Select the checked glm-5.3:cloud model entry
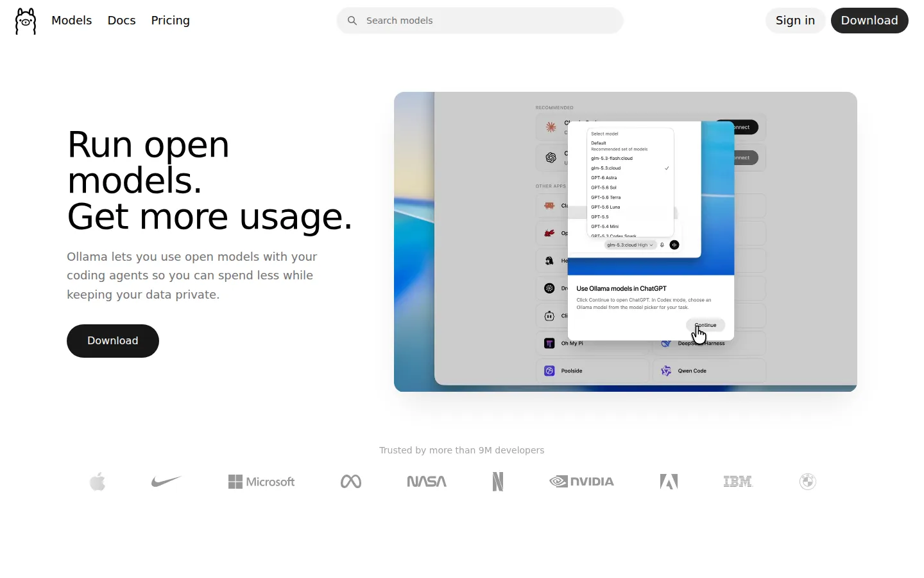This screenshot has height=578, width=924. click(630, 168)
